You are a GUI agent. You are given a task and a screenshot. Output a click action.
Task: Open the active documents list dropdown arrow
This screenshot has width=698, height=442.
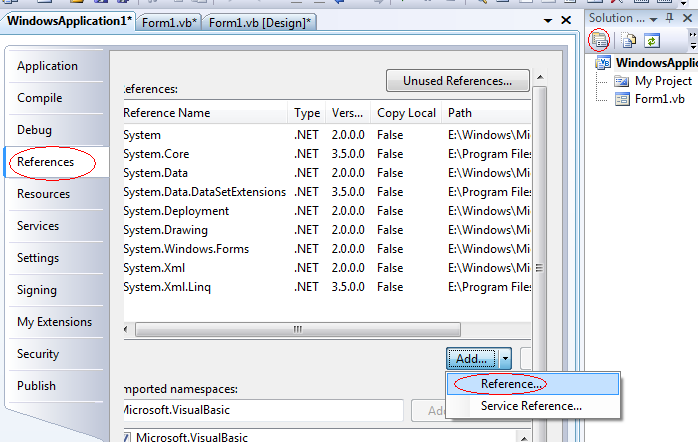point(548,21)
